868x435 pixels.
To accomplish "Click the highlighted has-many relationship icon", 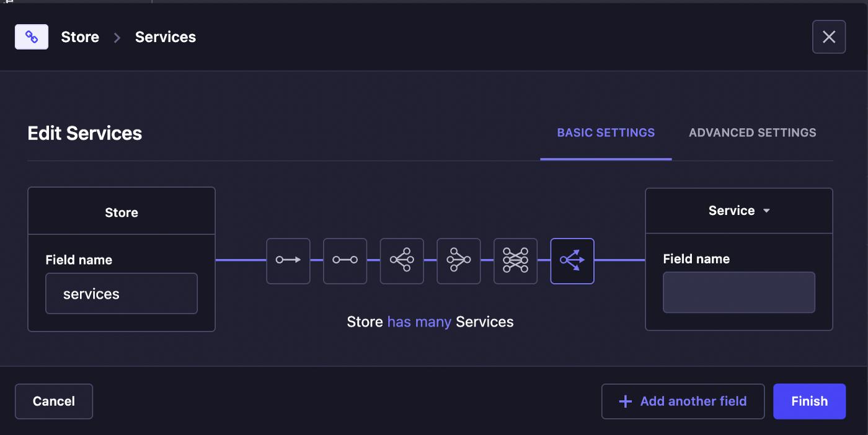I will click(572, 261).
